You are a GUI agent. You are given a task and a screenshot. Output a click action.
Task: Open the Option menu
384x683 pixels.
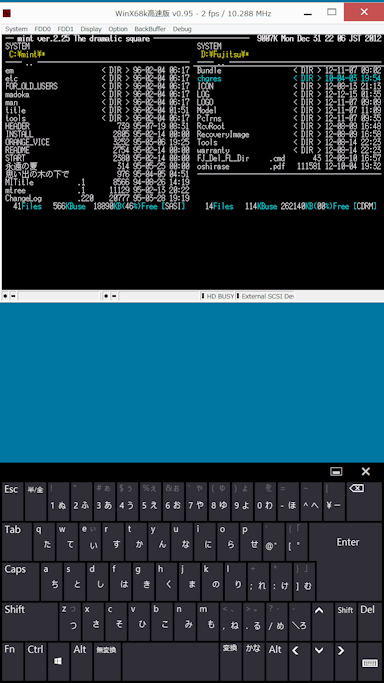tap(118, 29)
